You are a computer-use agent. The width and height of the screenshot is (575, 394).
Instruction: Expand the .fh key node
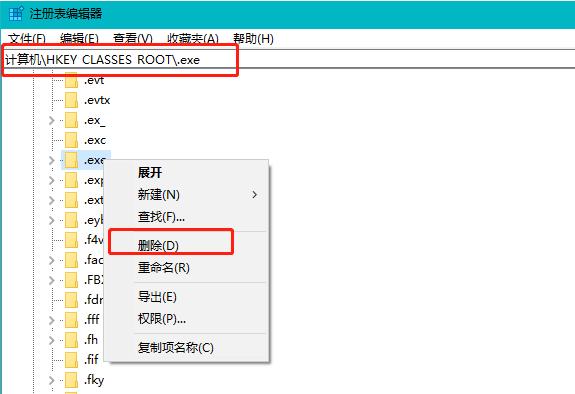coord(52,340)
